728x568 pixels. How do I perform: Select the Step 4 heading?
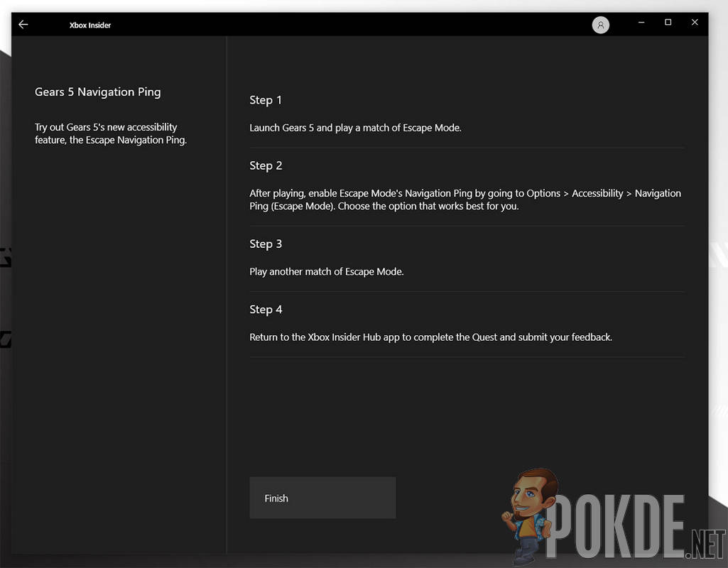[x=266, y=310]
